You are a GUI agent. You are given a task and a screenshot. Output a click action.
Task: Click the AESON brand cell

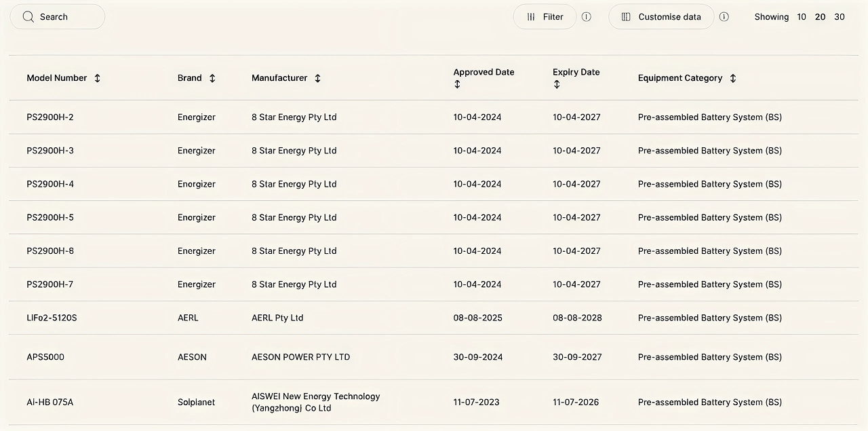coord(192,357)
